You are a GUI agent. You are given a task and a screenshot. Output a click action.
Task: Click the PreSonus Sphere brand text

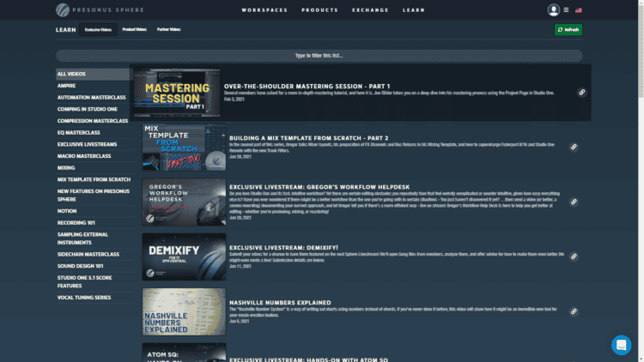pos(108,9)
